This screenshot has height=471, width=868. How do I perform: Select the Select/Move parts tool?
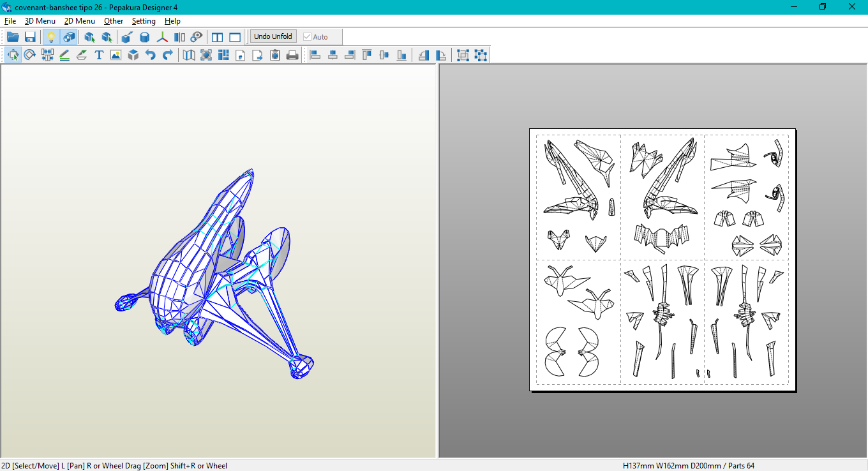(x=13, y=55)
